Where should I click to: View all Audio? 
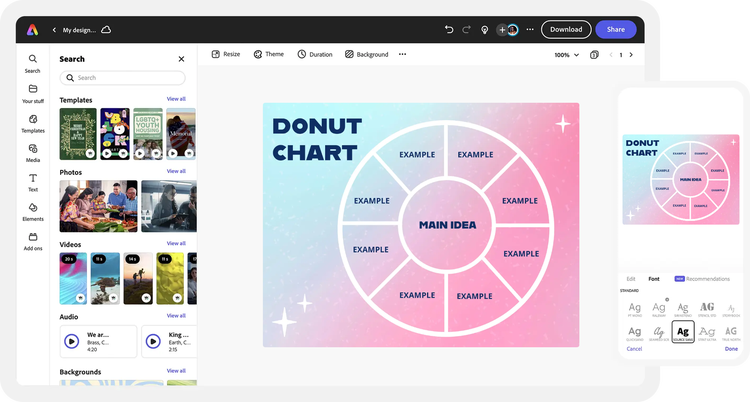pyautogui.click(x=176, y=315)
